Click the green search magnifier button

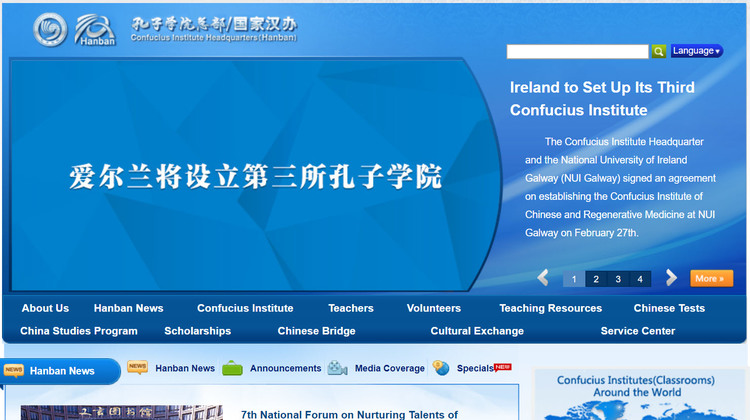[x=659, y=51]
